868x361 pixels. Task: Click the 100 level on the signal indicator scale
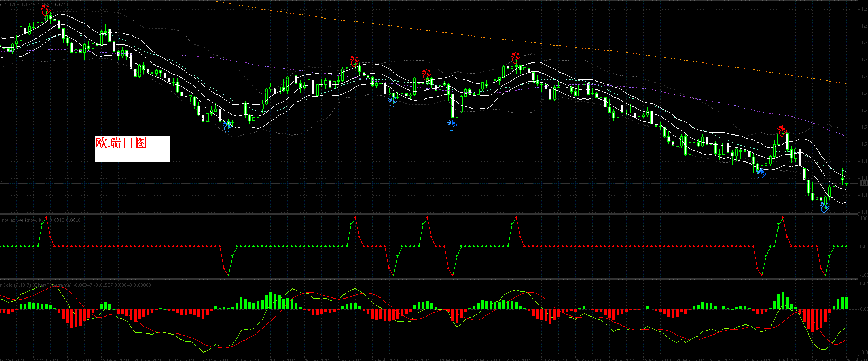(864, 218)
